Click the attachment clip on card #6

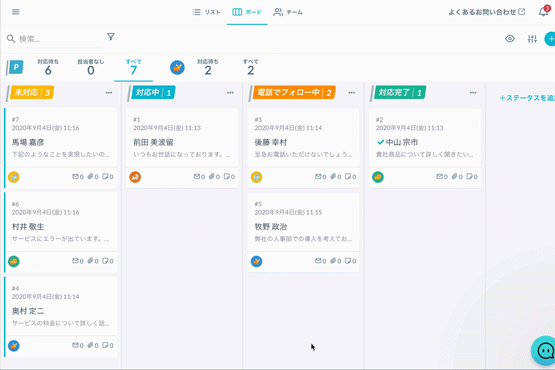91,261
